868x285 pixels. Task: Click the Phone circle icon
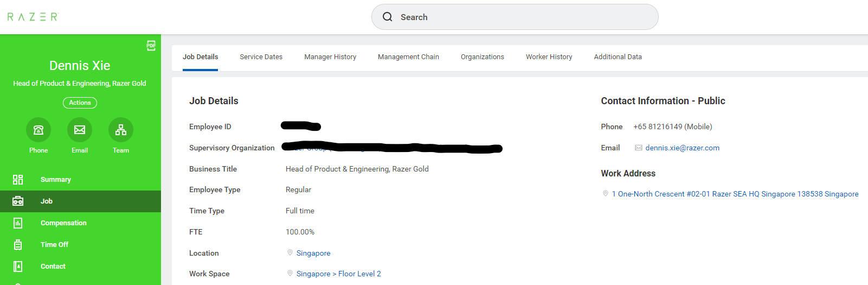point(38,130)
